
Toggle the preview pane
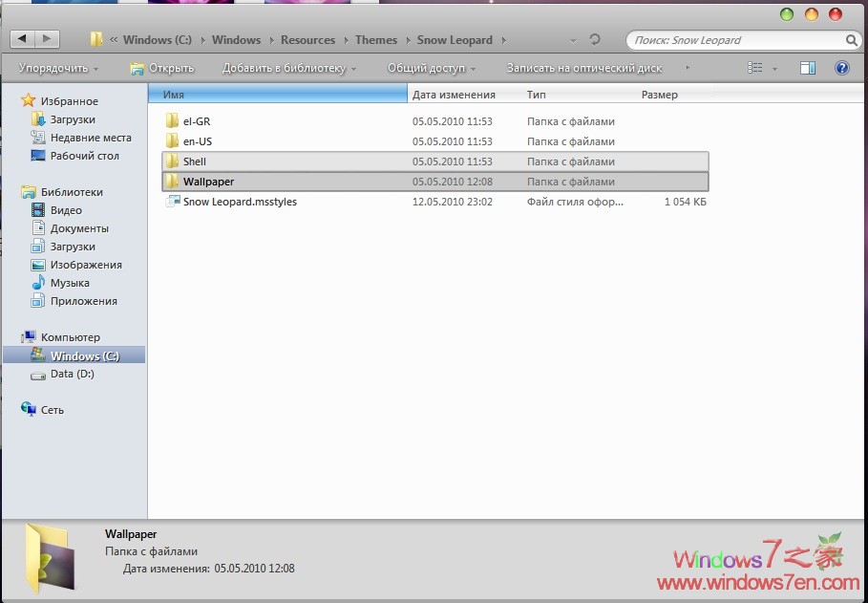tap(807, 67)
